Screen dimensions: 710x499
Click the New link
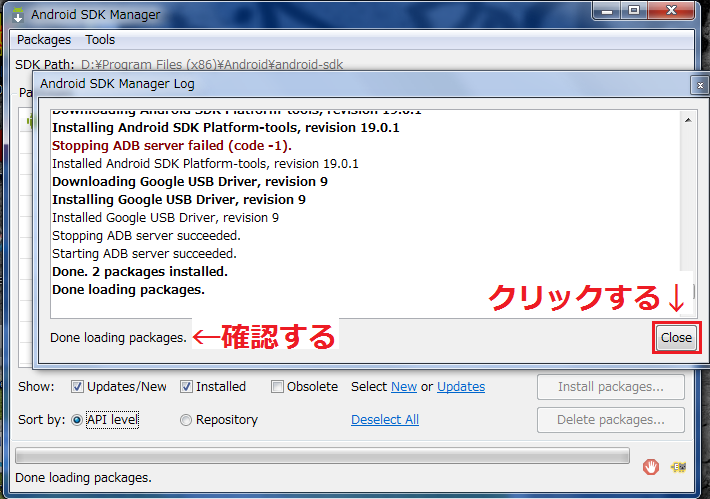pos(404,387)
